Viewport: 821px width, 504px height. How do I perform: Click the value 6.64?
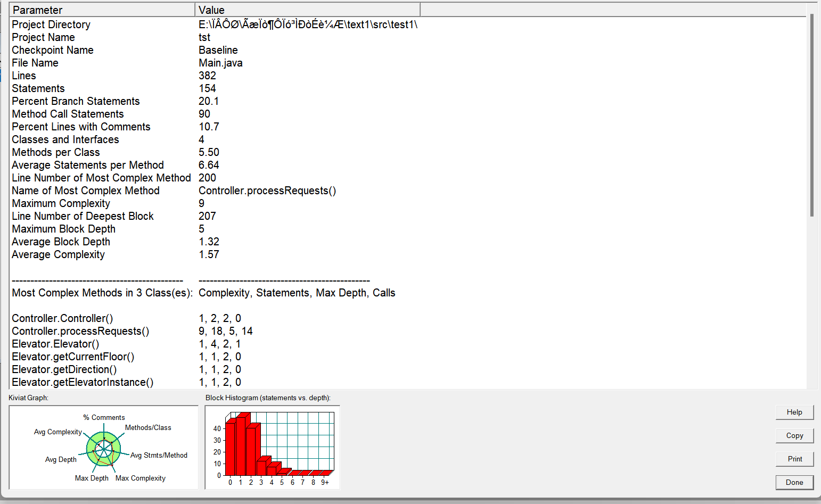(x=209, y=165)
